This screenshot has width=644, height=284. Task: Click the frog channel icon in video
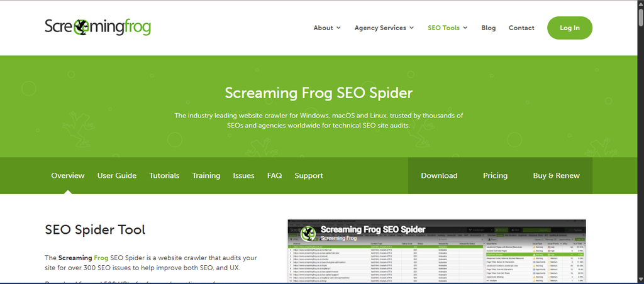pyautogui.click(x=308, y=234)
